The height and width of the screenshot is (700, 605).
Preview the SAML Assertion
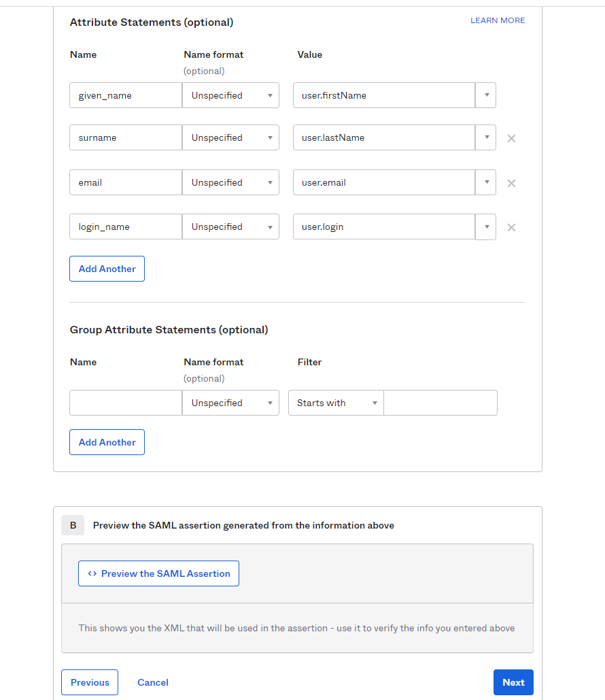(159, 573)
